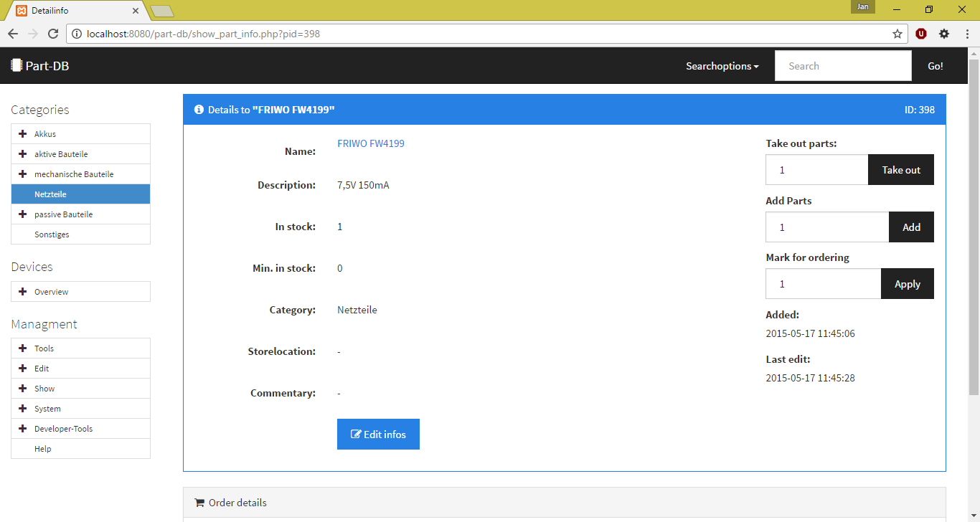Click the Take out button
Image resolution: width=980 pixels, height=522 pixels.
pos(901,170)
